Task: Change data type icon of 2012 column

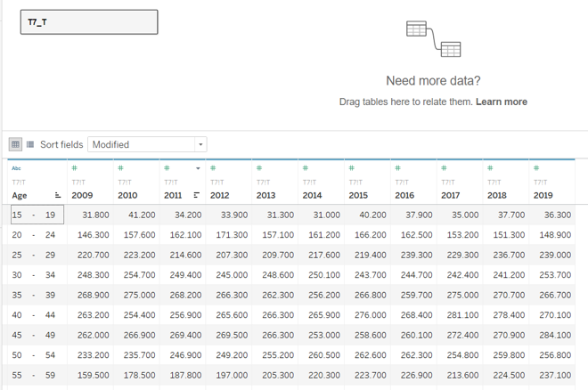Action: tap(213, 167)
